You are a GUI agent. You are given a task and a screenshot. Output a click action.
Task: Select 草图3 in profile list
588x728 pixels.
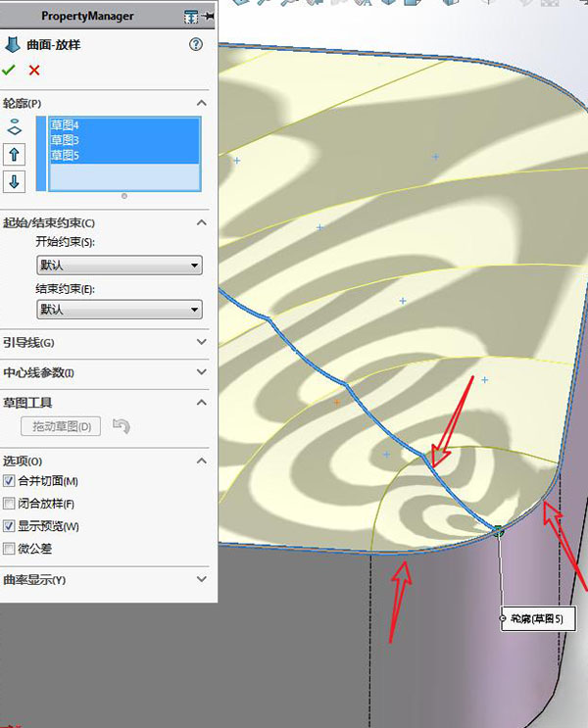pos(124,140)
